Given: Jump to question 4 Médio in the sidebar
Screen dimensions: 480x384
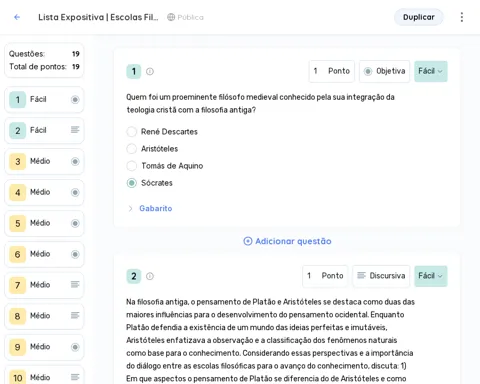Looking at the screenshot, I should (x=44, y=192).
